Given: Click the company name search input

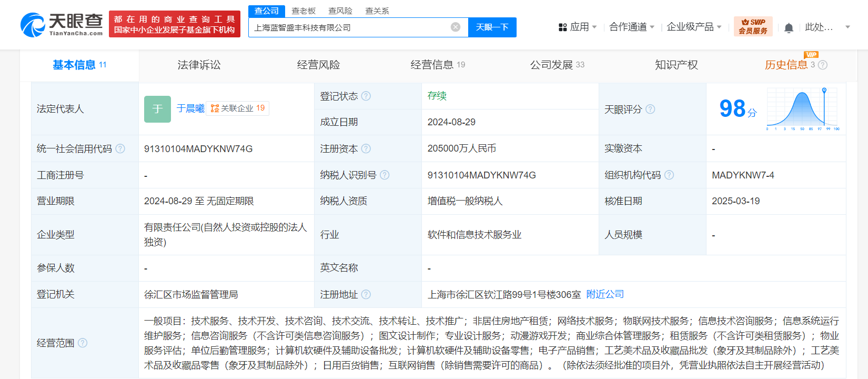Looking at the screenshot, I should coord(350,27).
